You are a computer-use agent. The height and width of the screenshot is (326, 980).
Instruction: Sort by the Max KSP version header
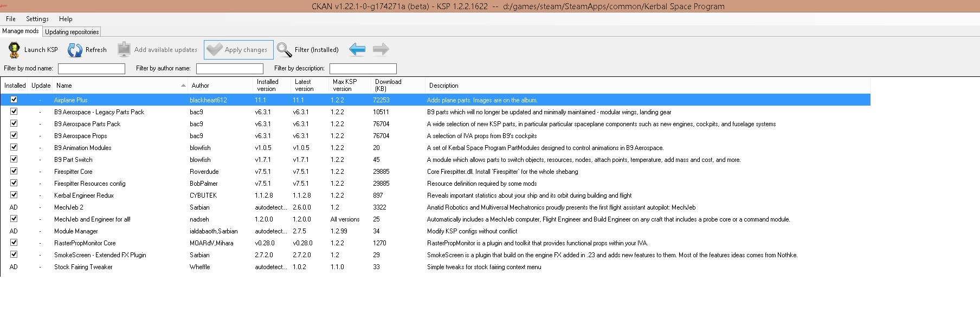[x=350, y=86]
